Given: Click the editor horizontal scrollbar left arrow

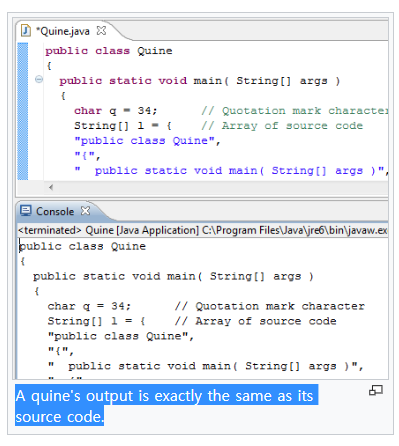Looking at the screenshot, I should point(51,187).
